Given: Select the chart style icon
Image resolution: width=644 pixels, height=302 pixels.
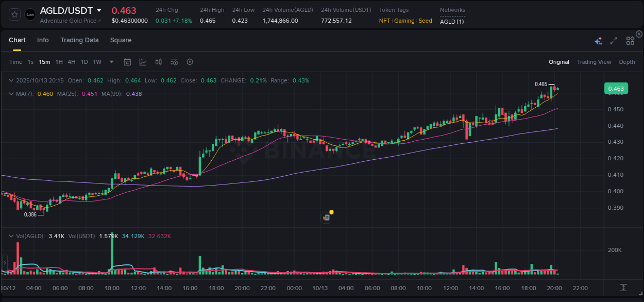Looking at the screenshot, I should [143, 61].
